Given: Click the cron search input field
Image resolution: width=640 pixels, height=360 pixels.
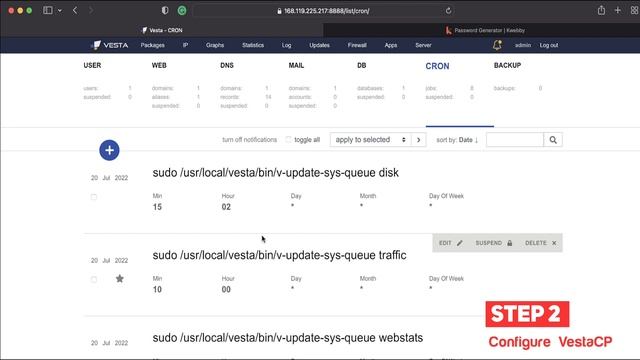Looking at the screenshot, I should pos(515,140).
